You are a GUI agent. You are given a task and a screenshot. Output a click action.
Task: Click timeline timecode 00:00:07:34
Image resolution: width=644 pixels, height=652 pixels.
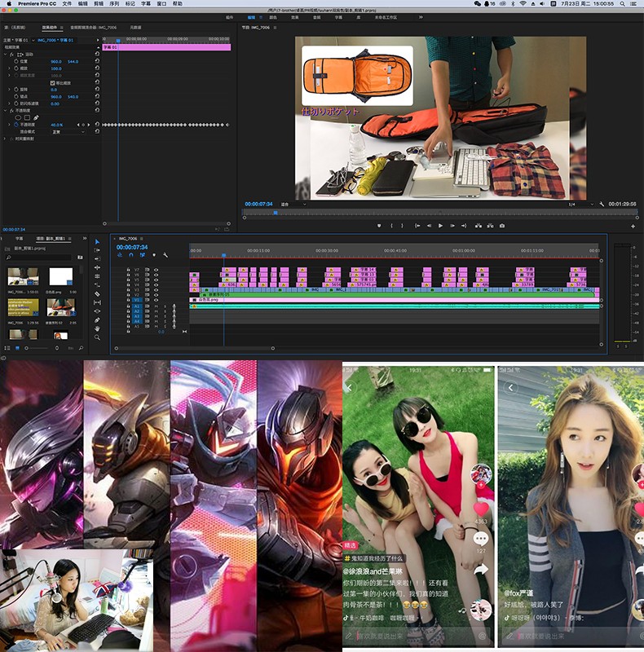132,247
